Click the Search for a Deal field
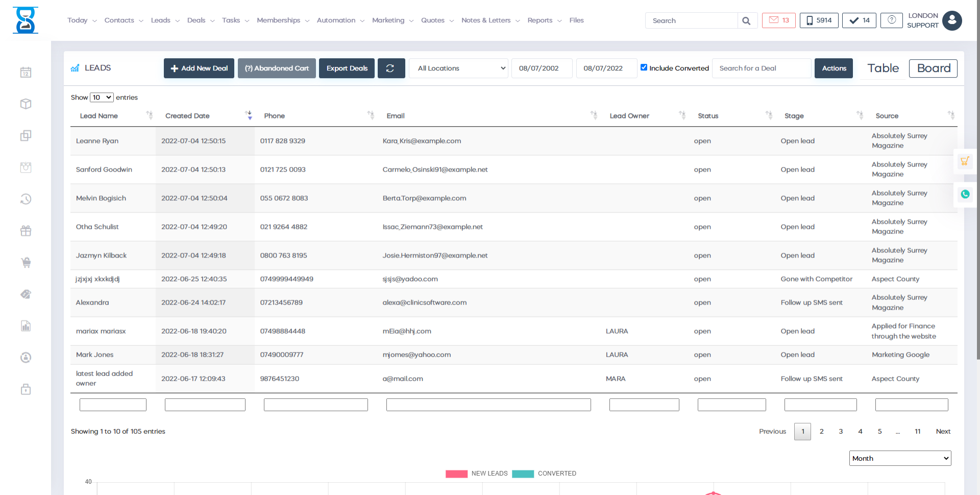This screenshot has width=980, height=495. [761, 68]
